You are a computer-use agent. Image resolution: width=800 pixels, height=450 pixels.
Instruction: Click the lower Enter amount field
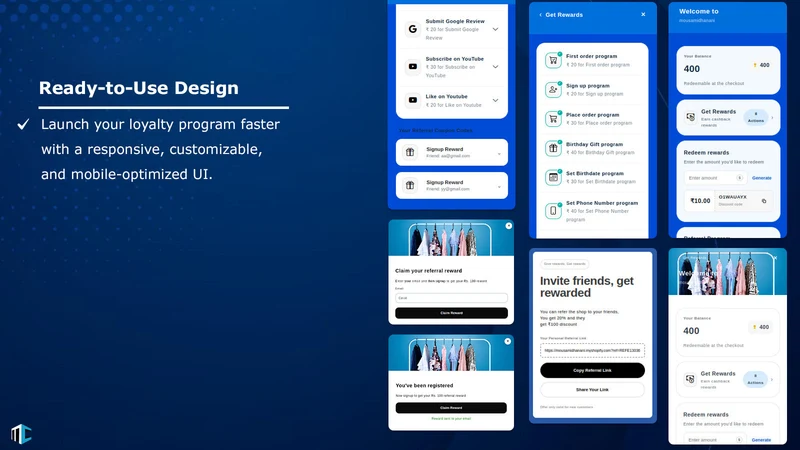click(715, 439)
